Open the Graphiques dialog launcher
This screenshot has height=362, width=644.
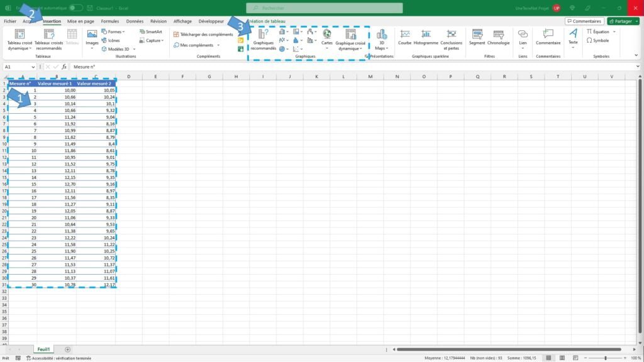point(367,56)
